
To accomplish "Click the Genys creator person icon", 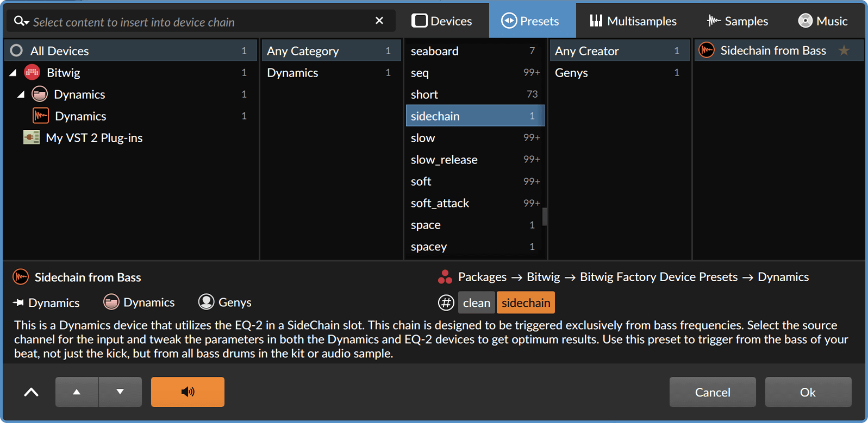I will (x=206, y=302).
